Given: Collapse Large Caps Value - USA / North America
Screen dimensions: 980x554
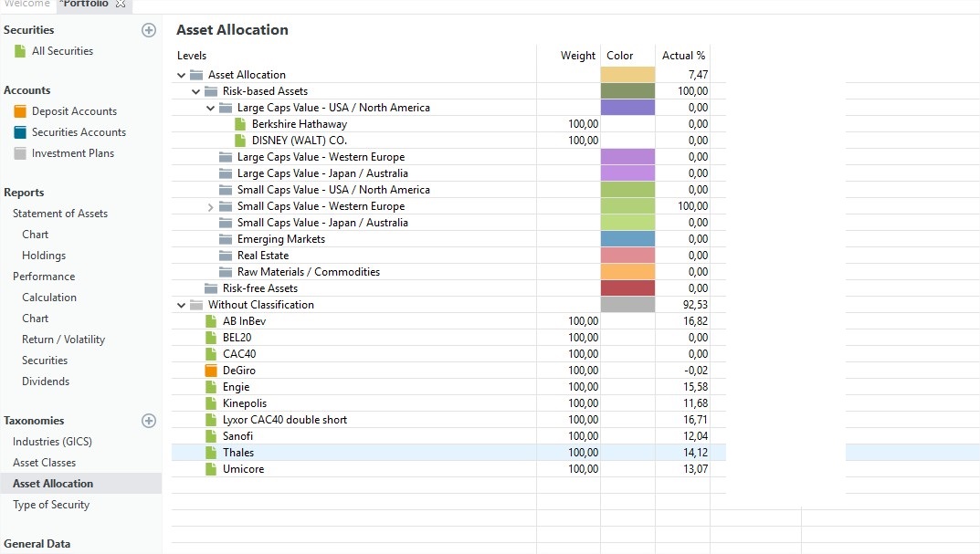Looking at the screenshot, I should pyautogui.click(x=211, y=108).
